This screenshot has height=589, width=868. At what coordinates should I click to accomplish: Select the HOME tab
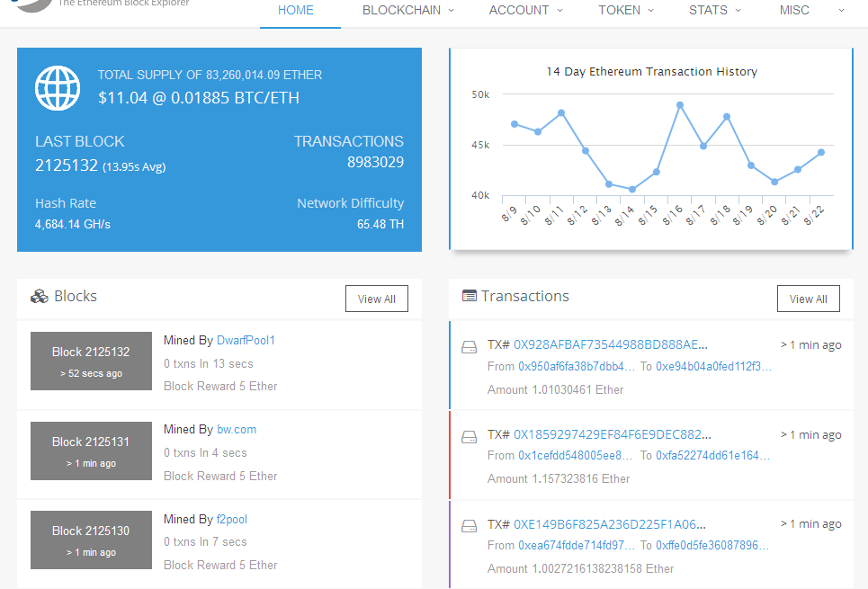click(x=296, y=10)
